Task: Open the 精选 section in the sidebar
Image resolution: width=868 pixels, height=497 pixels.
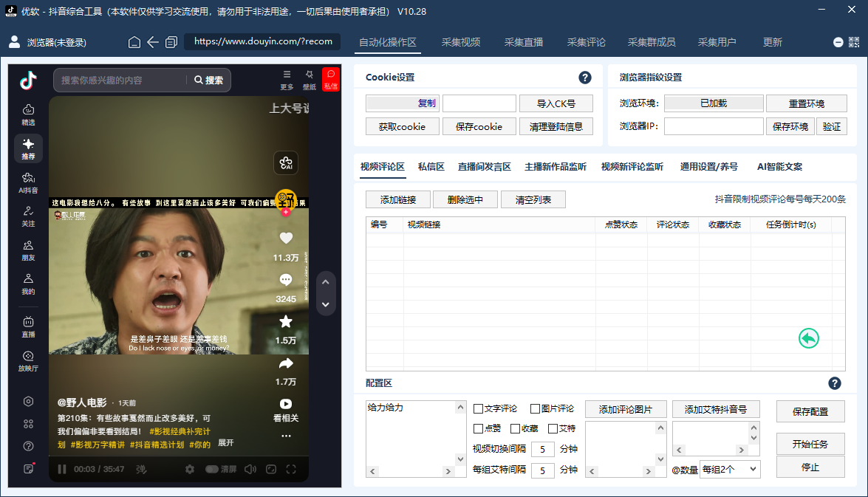Action: [28, 114]
